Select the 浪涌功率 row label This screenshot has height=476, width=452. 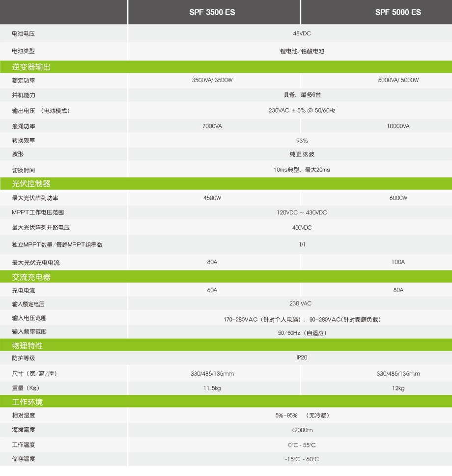[24, 126]
